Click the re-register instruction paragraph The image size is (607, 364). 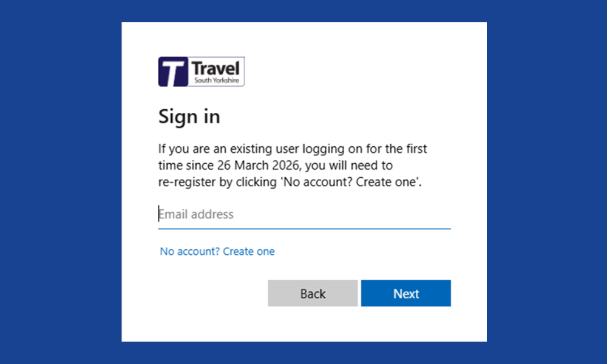293,165
